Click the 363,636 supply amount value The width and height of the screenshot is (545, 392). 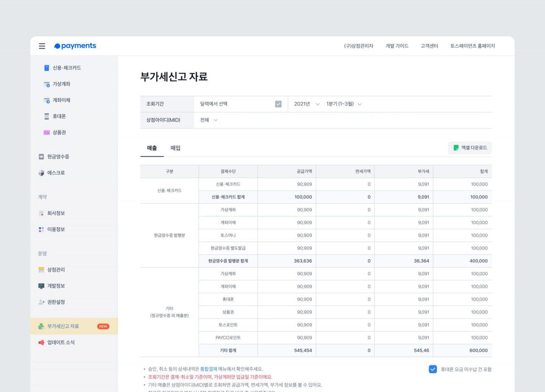(x=303, y=261)
